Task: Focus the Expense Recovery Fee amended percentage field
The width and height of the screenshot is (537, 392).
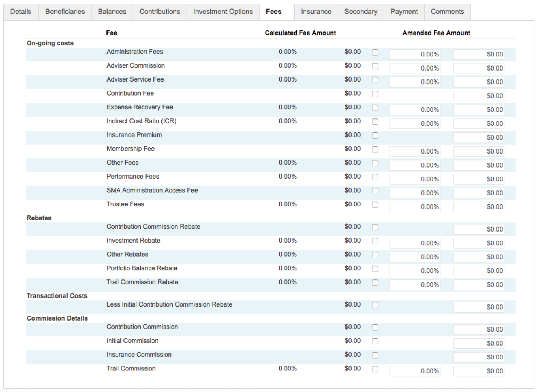Action: 415,110
